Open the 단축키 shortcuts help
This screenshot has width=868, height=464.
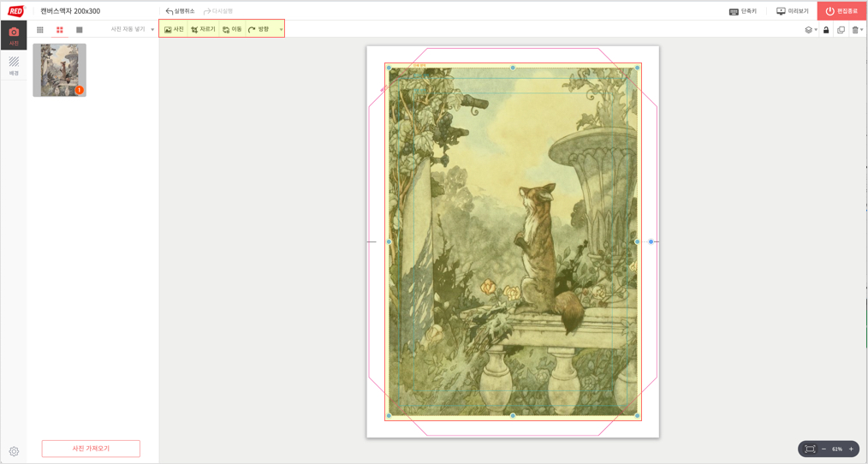tap(743, 11)
